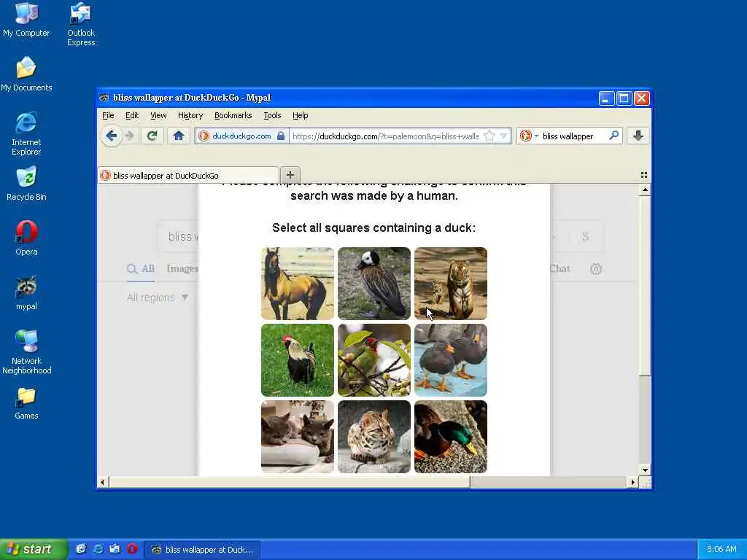
Task: Click the vertical scrollbar down arrow
Action: [x=645, y=470]
